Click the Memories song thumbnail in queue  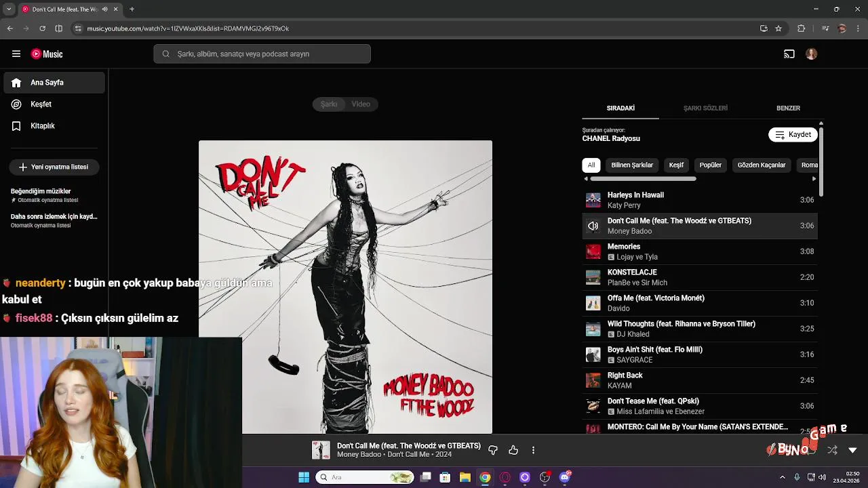[593, 251]
